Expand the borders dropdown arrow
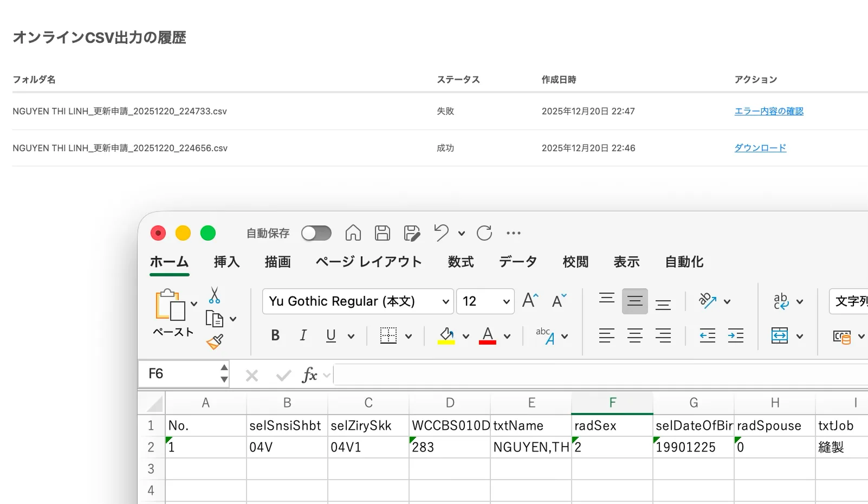868x504 pixels. click(x=409, y=337)
